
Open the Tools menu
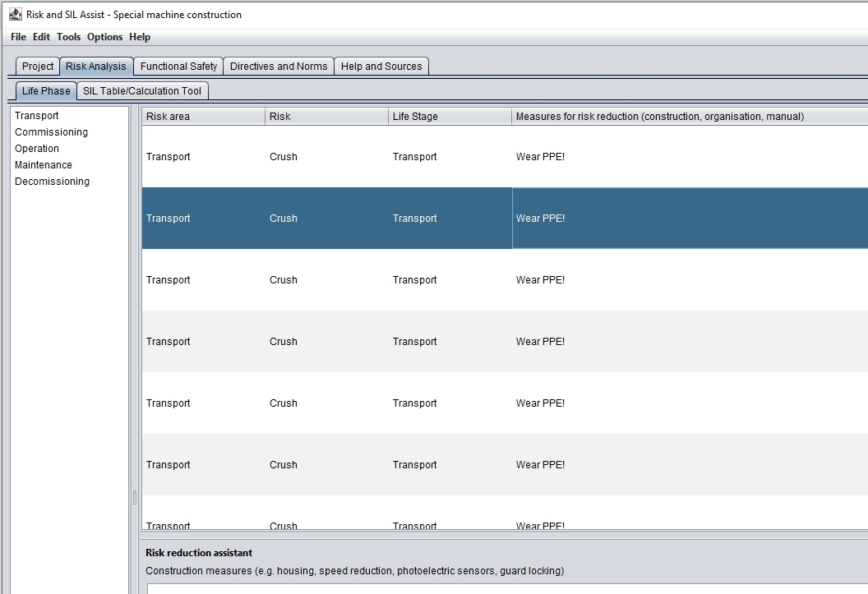[69, 37]
